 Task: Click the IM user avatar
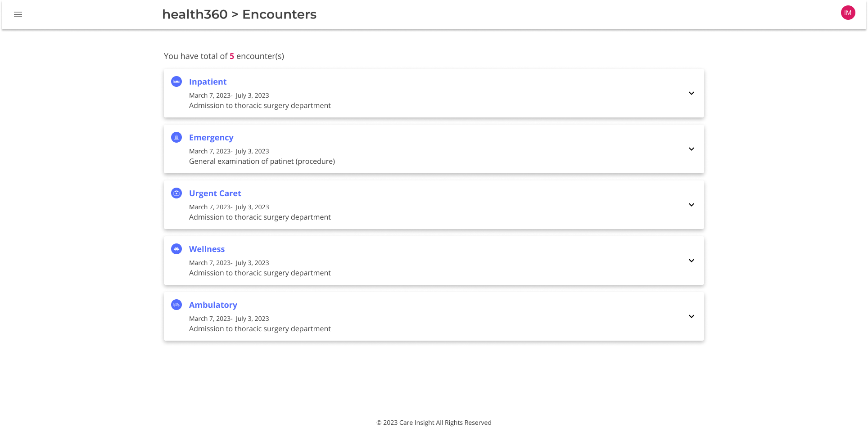(848, 13)
